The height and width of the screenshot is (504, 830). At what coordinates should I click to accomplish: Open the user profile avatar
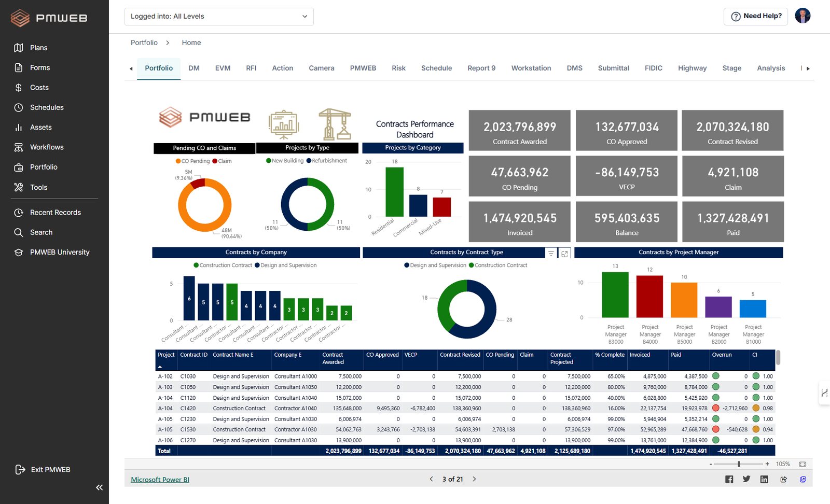(x=803, y=16)
